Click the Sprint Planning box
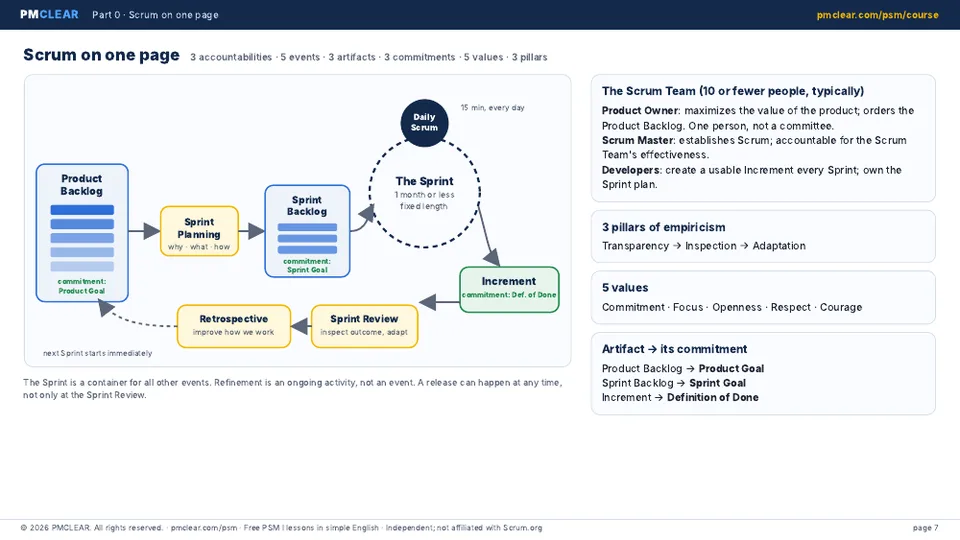960x540 pixels. tap(199, 231)
